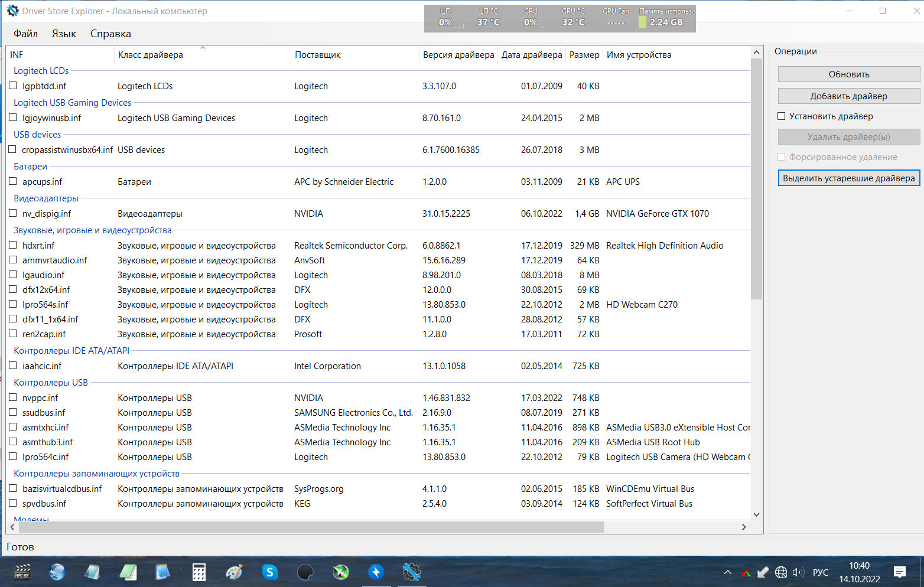The image size is (924, 587).
Task: Tick the nv_dispig.inf checkbox
Action: (13, 213)
